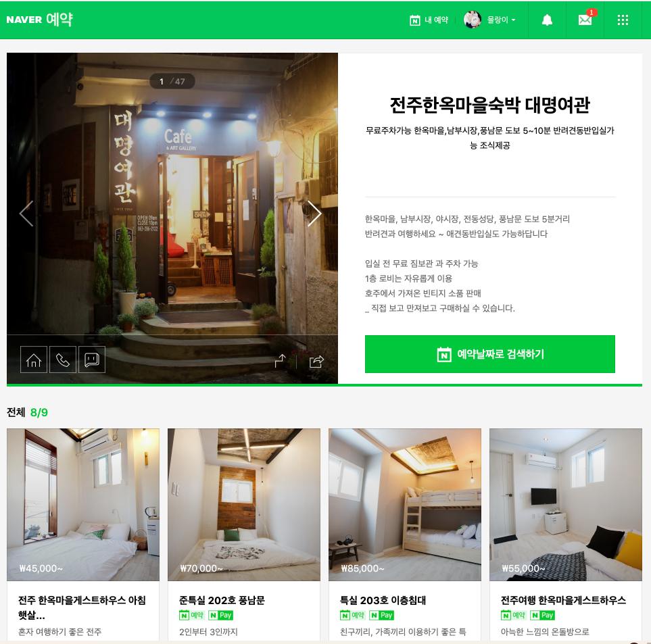Open 전주여행 한옥마을게스트하우스 listing title
Image resolution: width=651 pixels, height=644 pixels.
coord(563,601)
